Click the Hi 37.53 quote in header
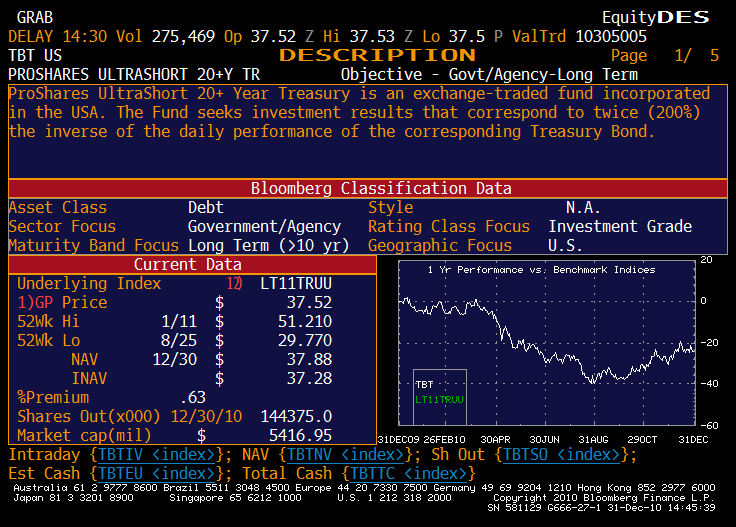The image size is (736, 527). tap(359, 36)
